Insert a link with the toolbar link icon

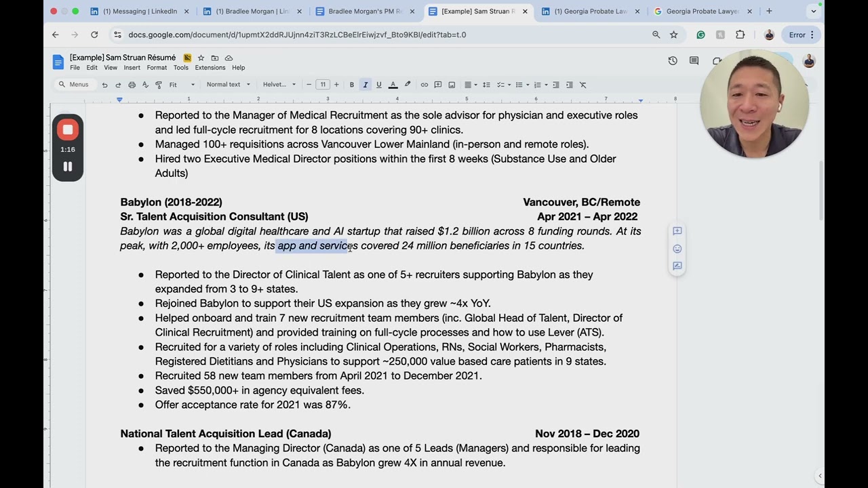(425, 85)
